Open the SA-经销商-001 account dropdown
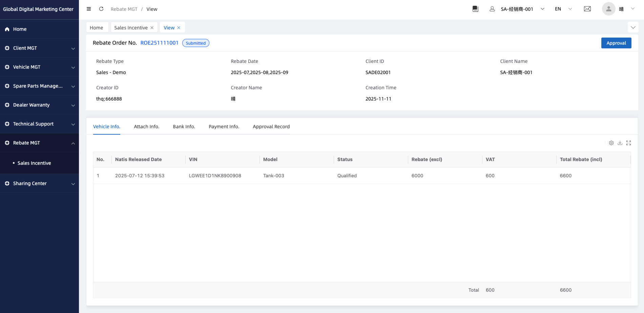This screenshot has height=313, width=644. (x=517, y=9)
